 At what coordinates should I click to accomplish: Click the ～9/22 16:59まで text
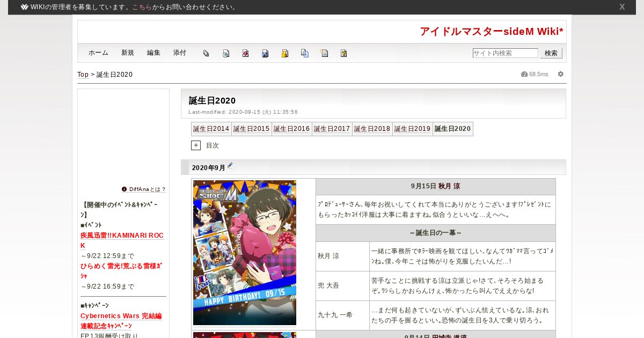pos(107,286)
